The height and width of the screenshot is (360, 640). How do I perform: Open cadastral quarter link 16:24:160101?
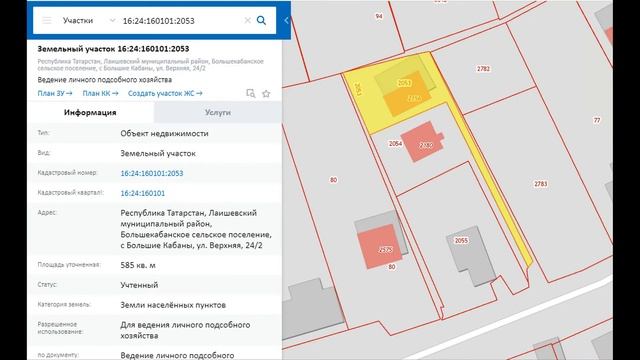(x=142, y=193)
